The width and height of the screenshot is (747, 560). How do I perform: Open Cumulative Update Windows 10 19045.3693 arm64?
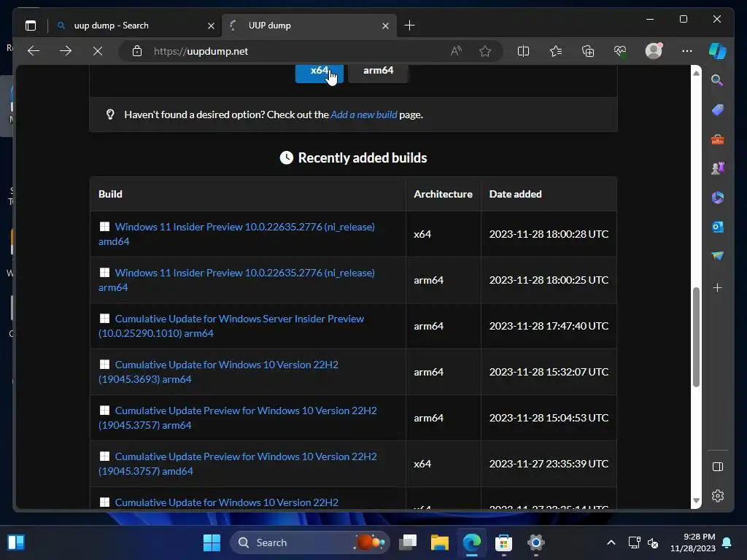[x=219, y=372]
